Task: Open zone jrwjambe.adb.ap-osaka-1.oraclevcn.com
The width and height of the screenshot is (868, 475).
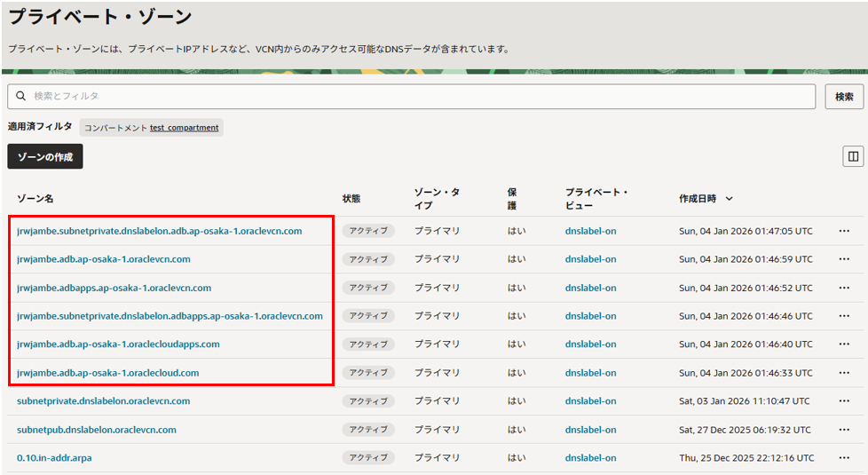Action: tap(103, 259)
